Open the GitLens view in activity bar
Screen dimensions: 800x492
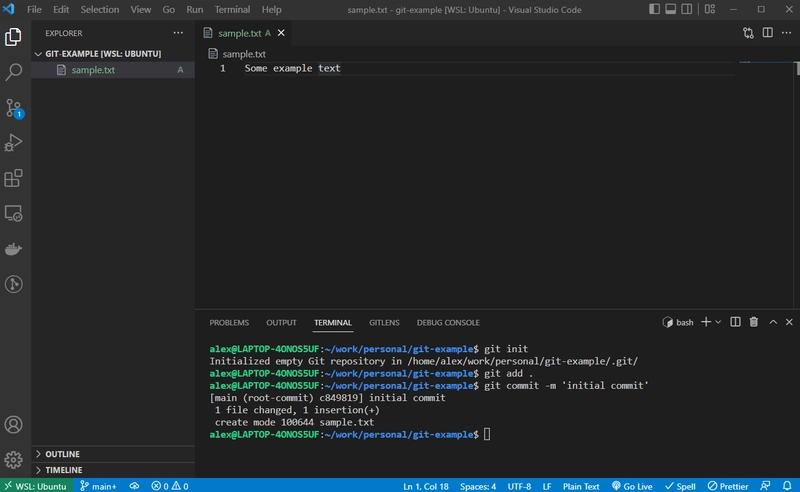pos(13,284)
